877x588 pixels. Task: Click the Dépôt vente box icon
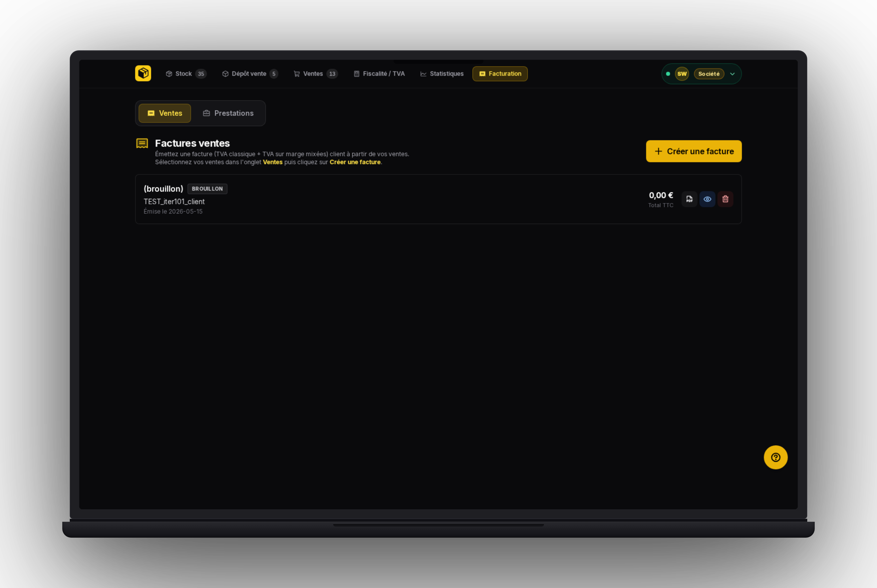tap(225, 74)
